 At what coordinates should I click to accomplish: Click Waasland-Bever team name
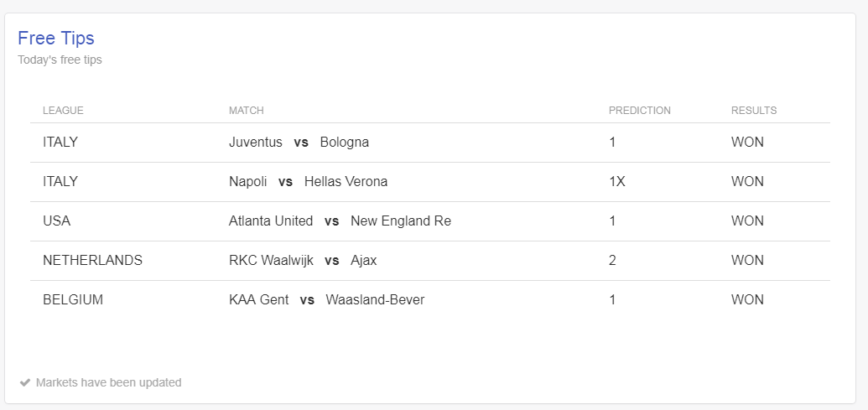(375, 299)
